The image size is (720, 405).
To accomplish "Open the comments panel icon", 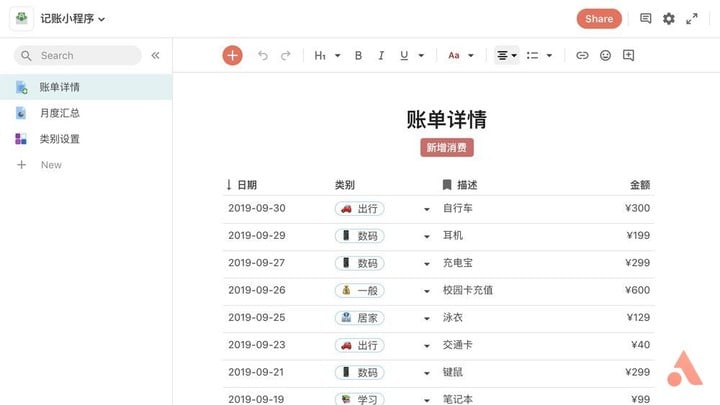I will [646, 19].
